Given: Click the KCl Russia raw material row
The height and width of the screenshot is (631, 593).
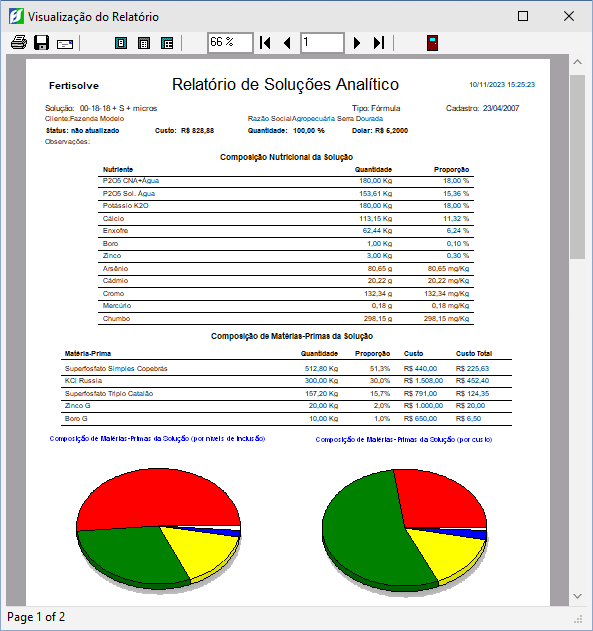Looking at the screenshot, I should coord(286,381).
